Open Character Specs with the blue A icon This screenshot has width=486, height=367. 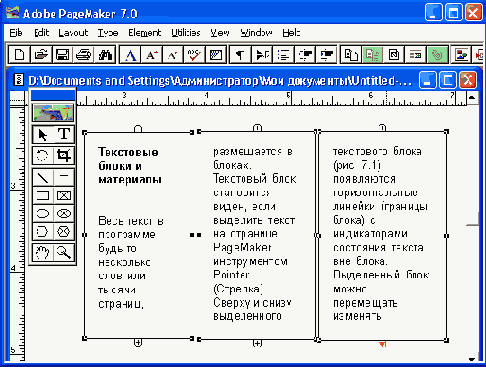[x=130, y=54]
